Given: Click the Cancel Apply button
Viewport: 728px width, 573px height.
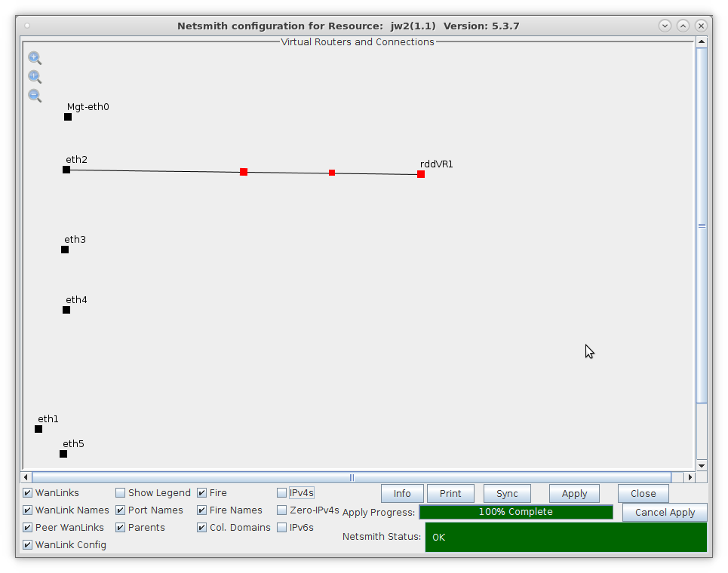Looking at the screenshot, I should coord(665,513).
